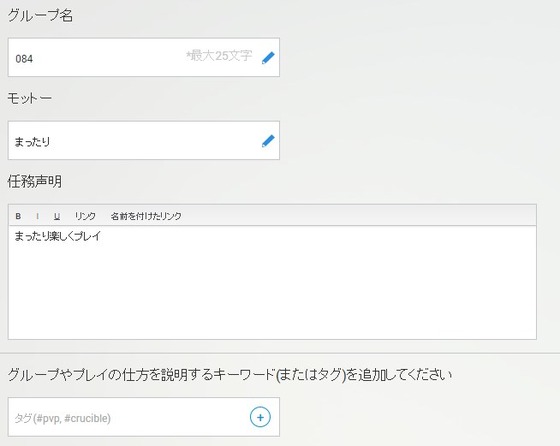
Task: Add tag with the plus circle icon
Action: pyautogui.click(x=260, y=417)
